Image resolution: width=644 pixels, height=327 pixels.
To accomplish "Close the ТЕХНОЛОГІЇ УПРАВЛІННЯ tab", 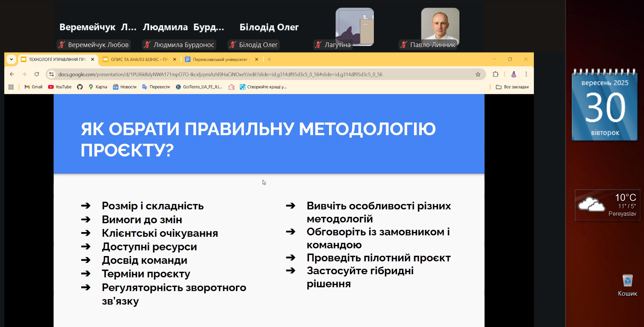I will tap(93, 60).
